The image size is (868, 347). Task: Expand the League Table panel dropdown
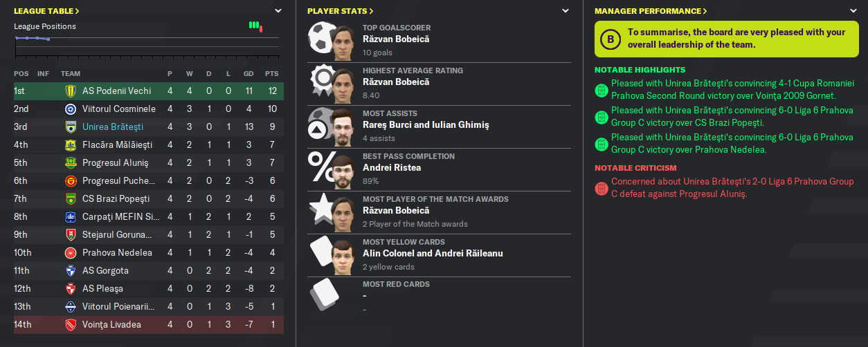tap(278, 11)
